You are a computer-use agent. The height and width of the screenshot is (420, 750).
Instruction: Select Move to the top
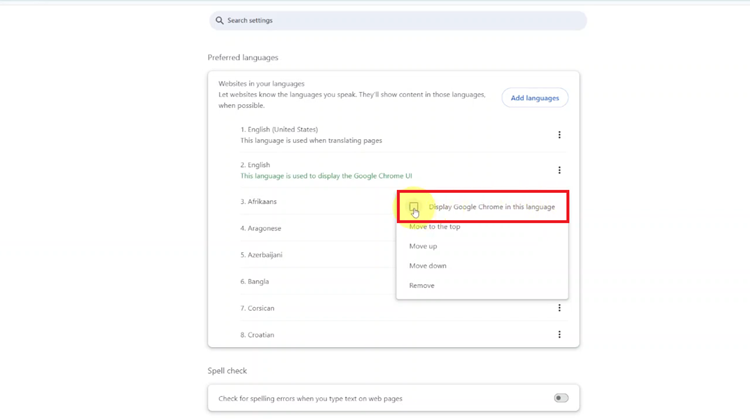coord(434,227)
